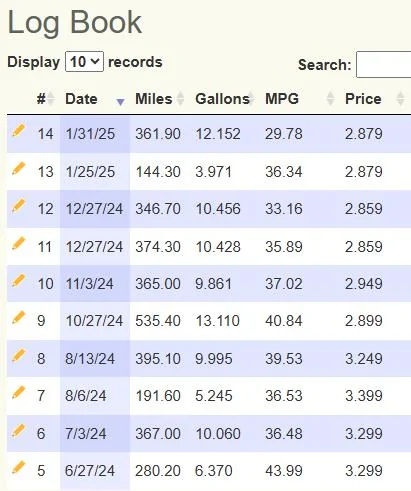
Task: Sort table by Date column
Action: click(95, 99)
